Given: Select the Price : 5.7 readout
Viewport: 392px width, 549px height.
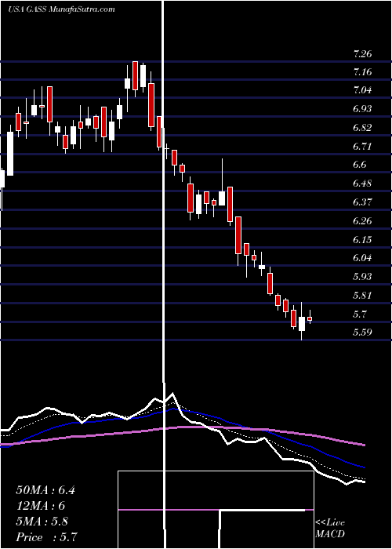Looking at the screenshot, I should pos(46,537).
